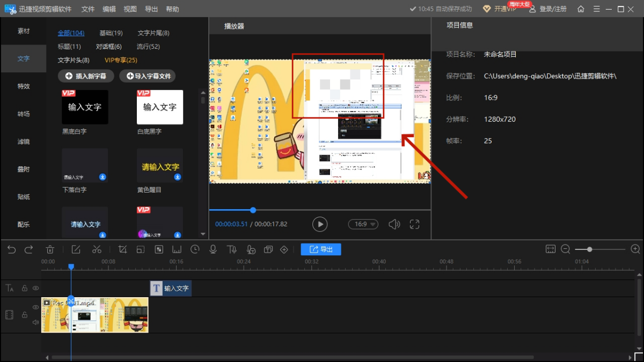Click the undo arrow icon
The width and height of the screenshot is (644, 362).
click(12, 249)
